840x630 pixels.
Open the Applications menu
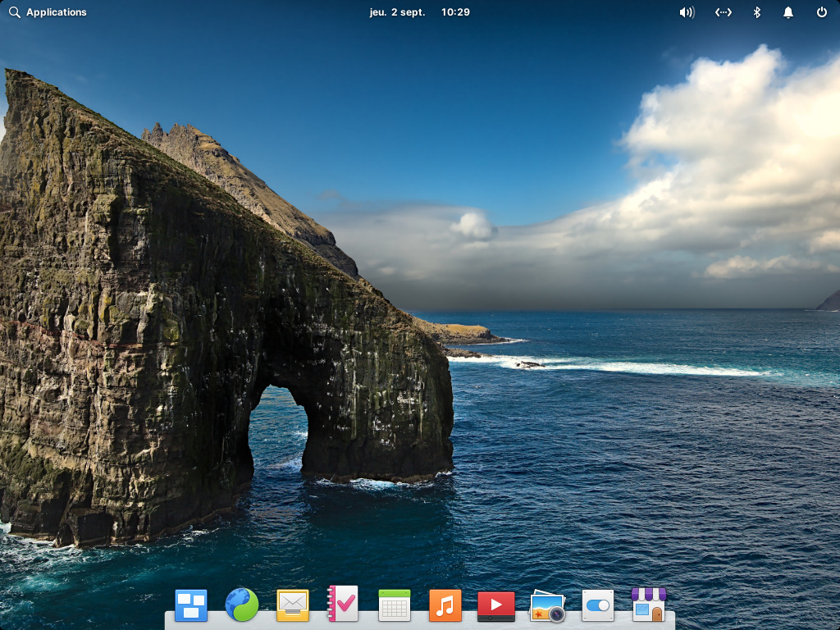coord(48,12)
